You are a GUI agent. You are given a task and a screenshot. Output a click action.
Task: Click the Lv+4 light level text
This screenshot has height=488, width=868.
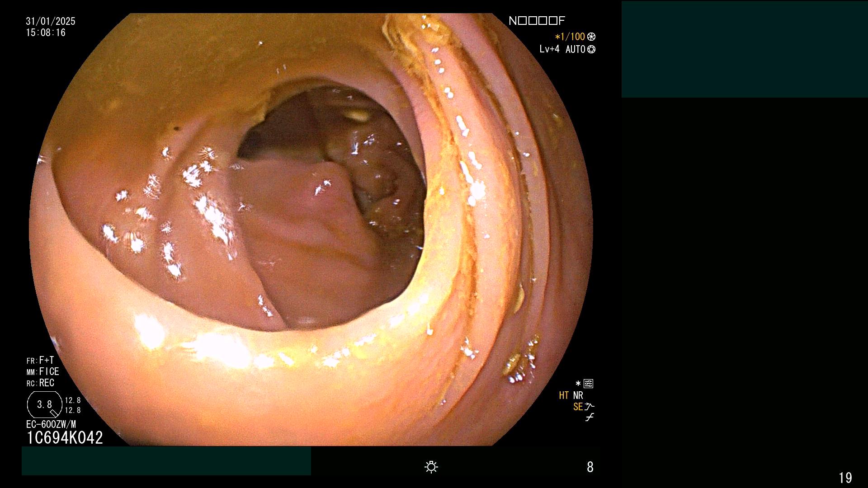(x=549, y=49)
